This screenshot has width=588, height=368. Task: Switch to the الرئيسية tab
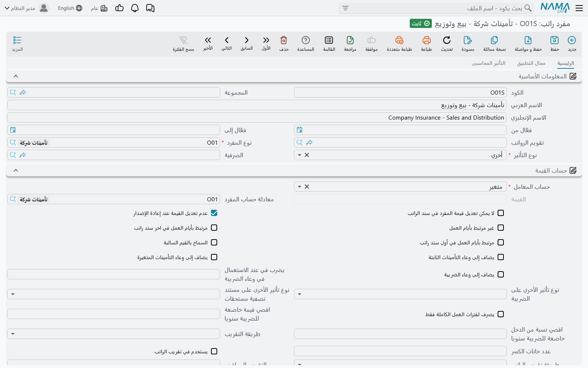(x=566, y=63)
